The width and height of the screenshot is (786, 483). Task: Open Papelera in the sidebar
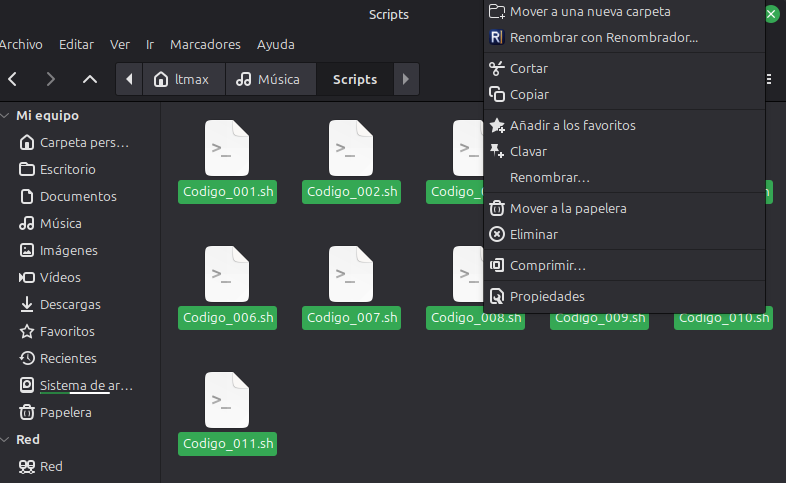pos(56,413)
